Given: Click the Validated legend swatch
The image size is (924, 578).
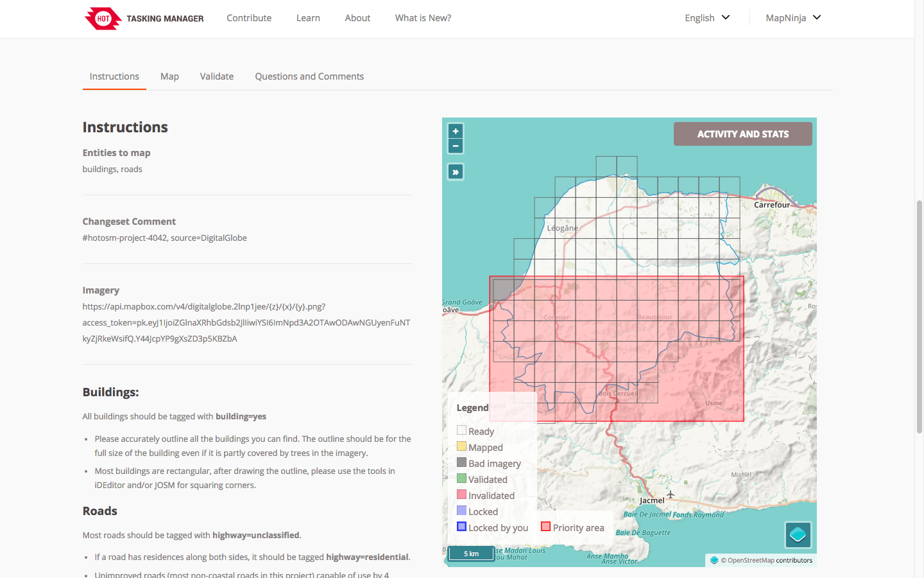Looking at the screenshot, I should [461, 478].
